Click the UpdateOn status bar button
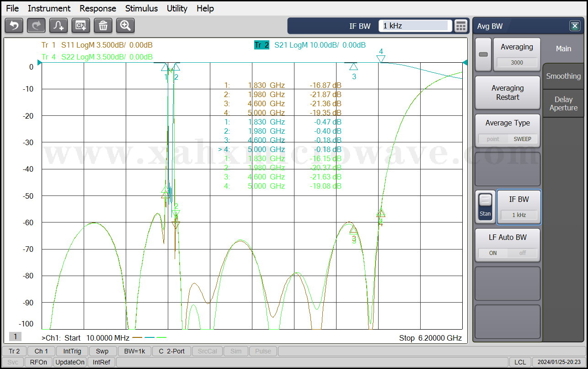588x369 pixels. (x=70, y=362)
